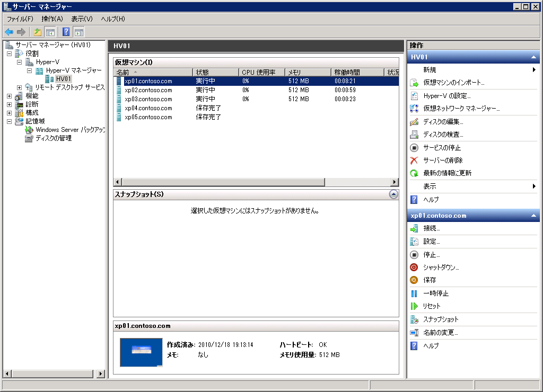Click the red X サーバーの削除 icon

click(414, 161)
